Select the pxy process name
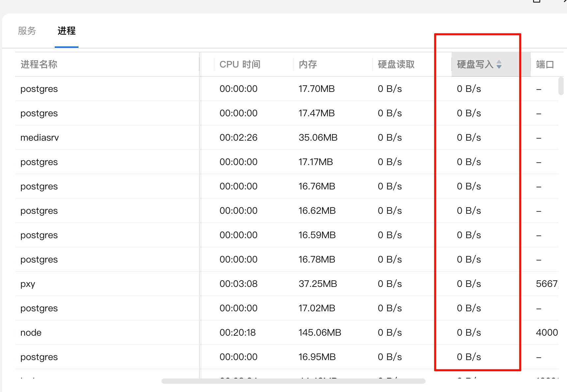This screenshot has width=567, height=392. pos(28,284)
